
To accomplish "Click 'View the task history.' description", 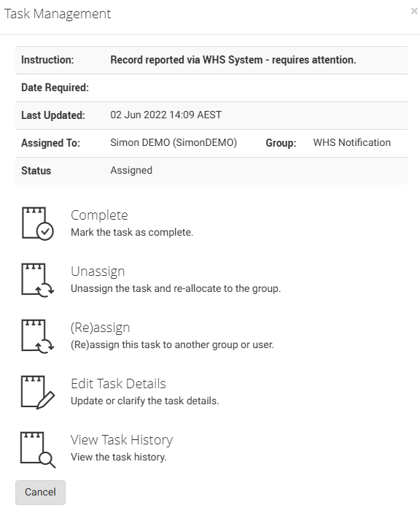I will click(119, 457).
